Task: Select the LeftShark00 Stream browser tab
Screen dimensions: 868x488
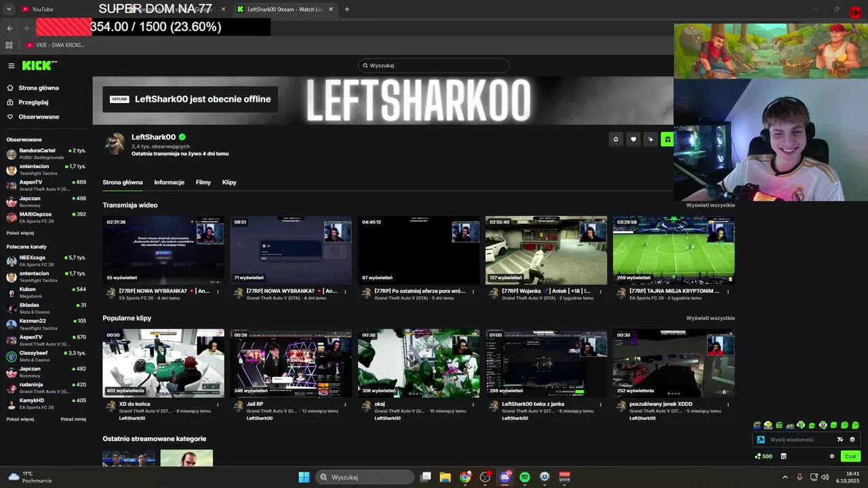Action: pos(285,9)
